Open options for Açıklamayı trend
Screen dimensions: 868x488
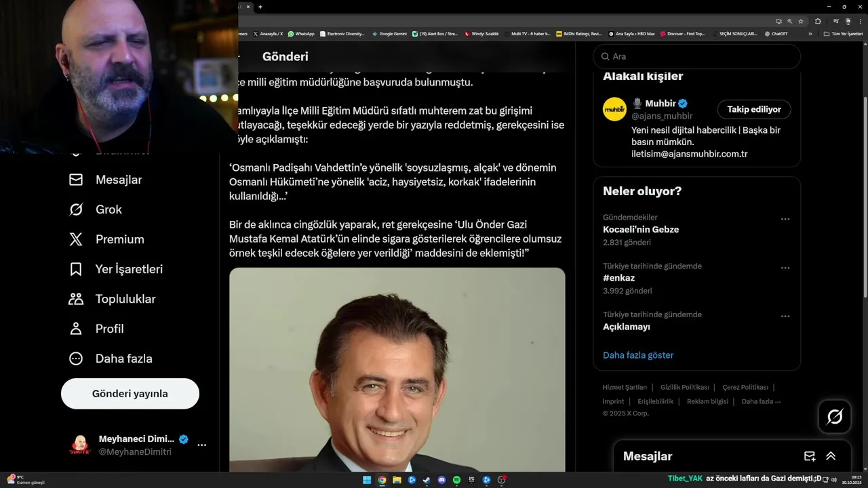(x=785, y=317)
